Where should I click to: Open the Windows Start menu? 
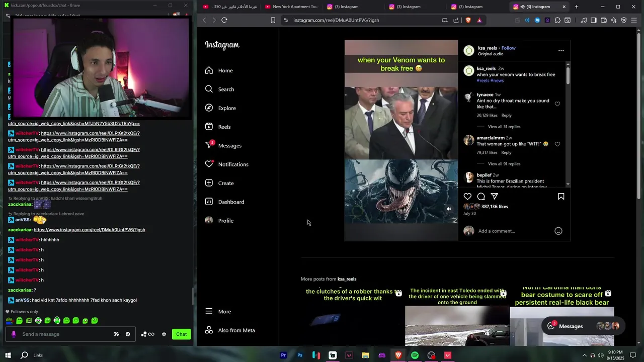[x=8, y=355]
